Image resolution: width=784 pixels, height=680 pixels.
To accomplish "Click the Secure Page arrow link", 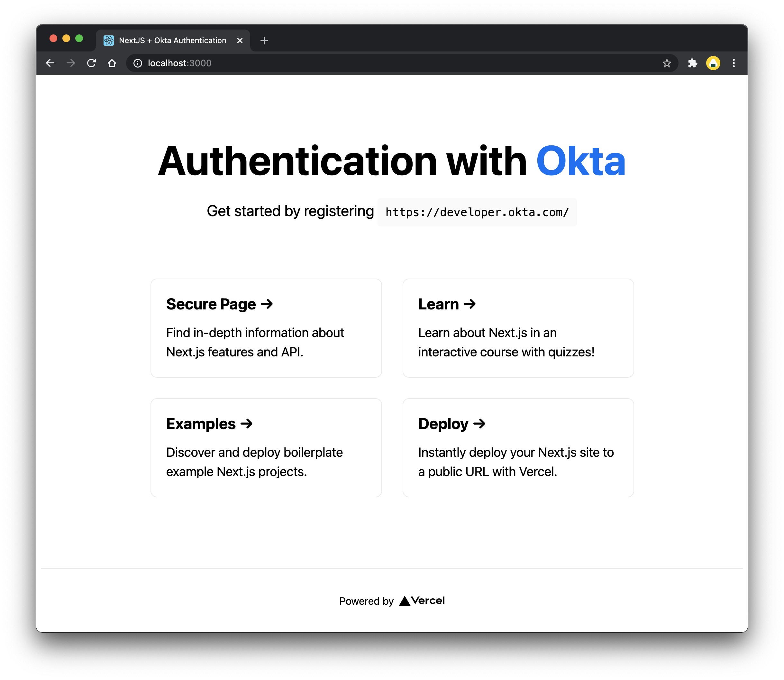I will point(220,303).
